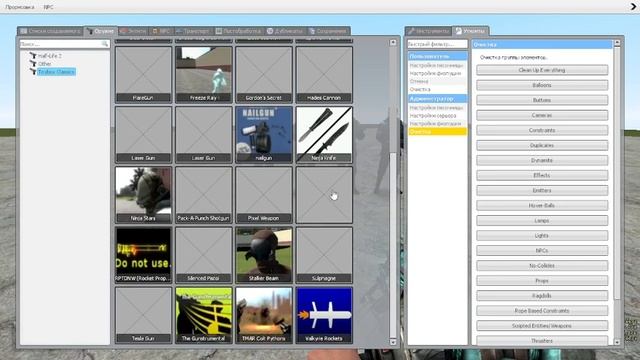
Task: Clean up Emitters
Action: click(x=542, y=190)
